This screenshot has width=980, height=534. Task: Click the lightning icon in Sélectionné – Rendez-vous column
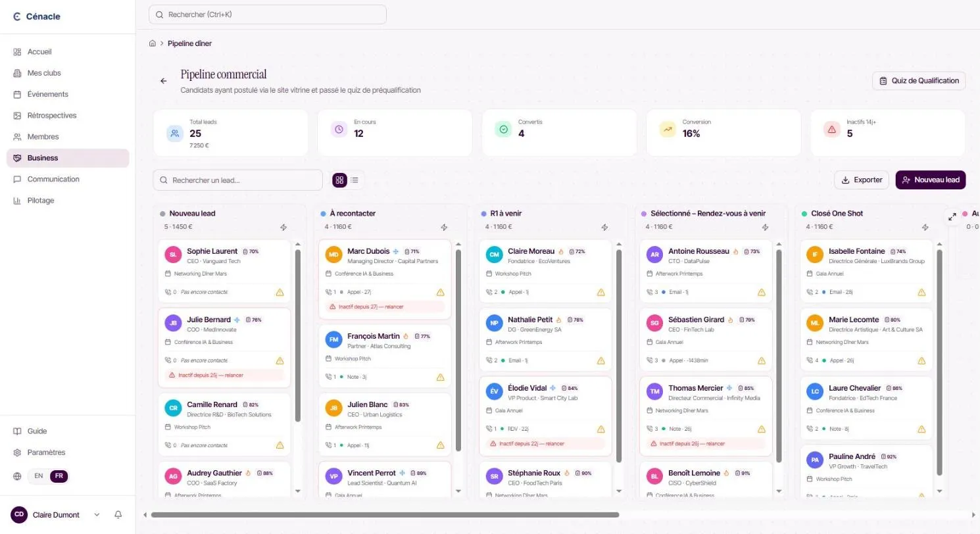[765, 228]
